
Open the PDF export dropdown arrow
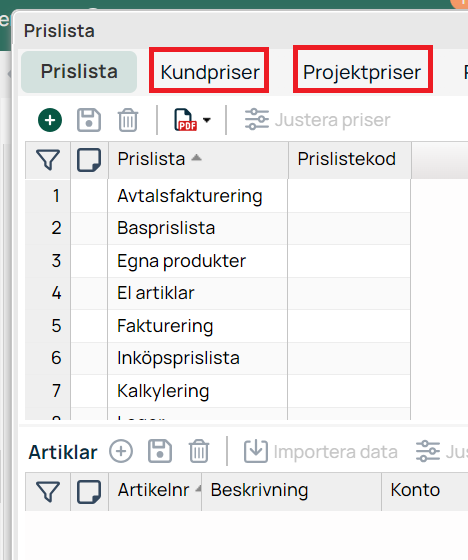click(207, 120)
